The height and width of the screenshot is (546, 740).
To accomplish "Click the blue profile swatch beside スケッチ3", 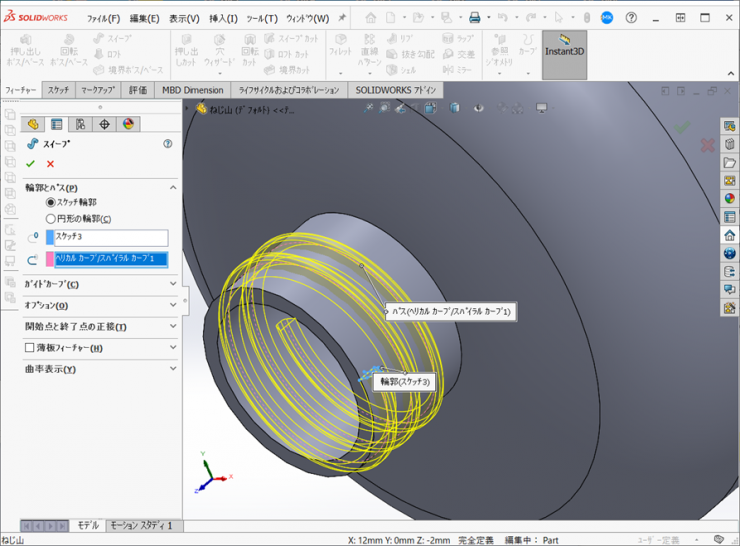I will 50,238.
